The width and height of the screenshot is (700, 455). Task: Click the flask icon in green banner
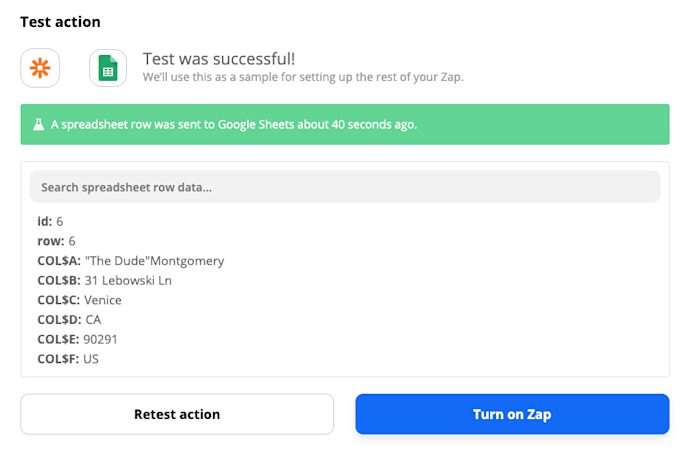pos(38,125)
